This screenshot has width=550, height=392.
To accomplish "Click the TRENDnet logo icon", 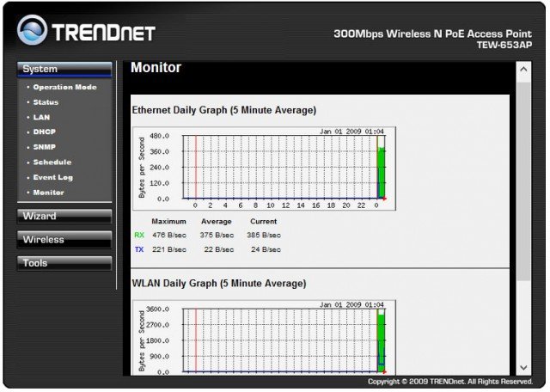I will coord(33,32).
